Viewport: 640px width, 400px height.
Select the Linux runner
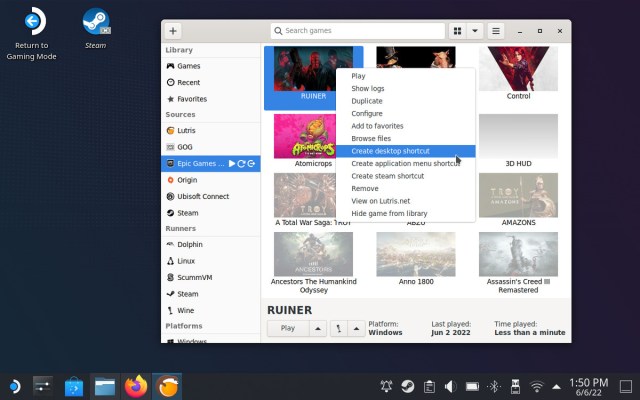(x=211, y=261)
